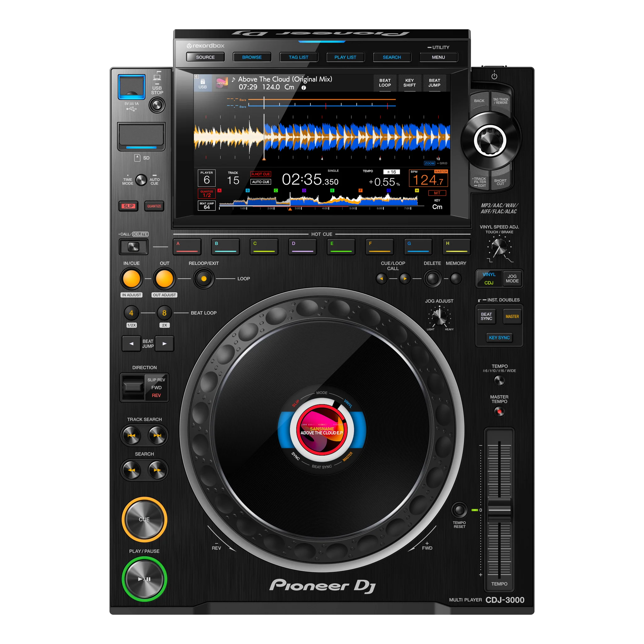This screenshot has height=644, width=644.
Task: Fast-forward using the SEARCH forward button
Action: coord(157,470)
